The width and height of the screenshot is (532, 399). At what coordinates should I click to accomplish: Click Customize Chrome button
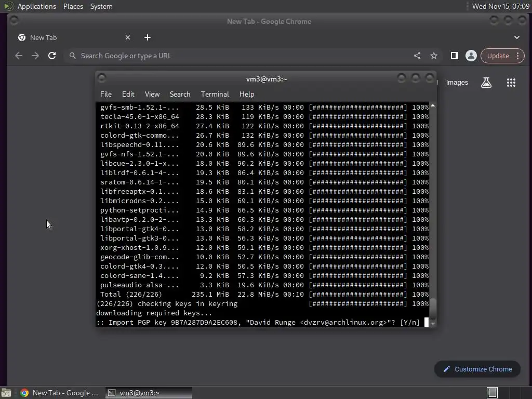tap(477, 369)
